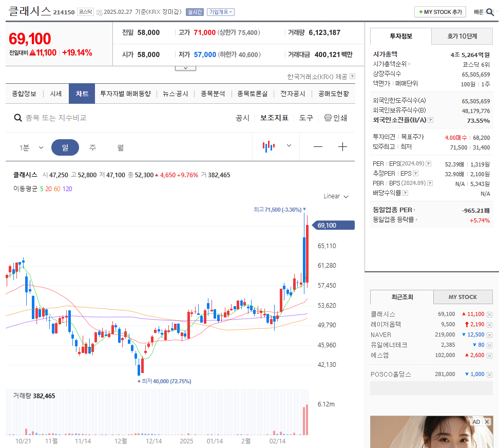This screenshot has width=499, height=448.
Task: Toggle the 5-day moving average
Action: point(42,189)
